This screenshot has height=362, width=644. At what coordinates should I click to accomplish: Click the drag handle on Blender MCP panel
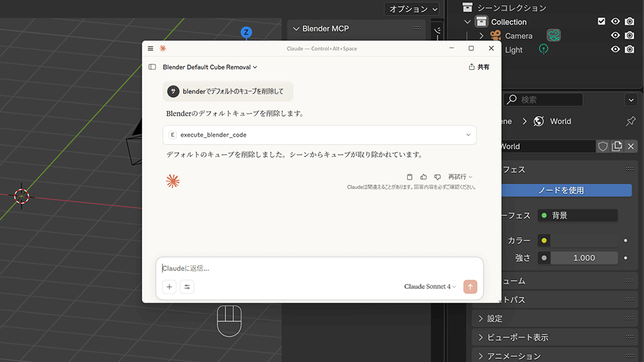(x=417, y=28)
